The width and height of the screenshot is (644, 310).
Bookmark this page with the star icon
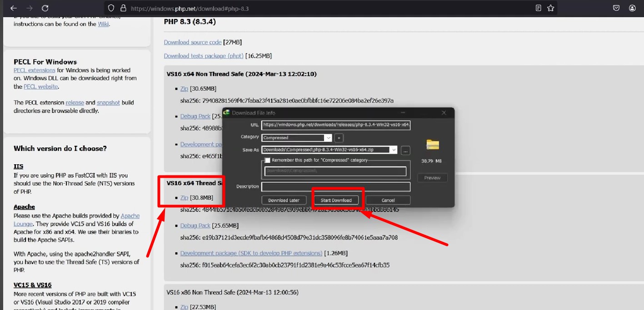(x=550, y=8)
